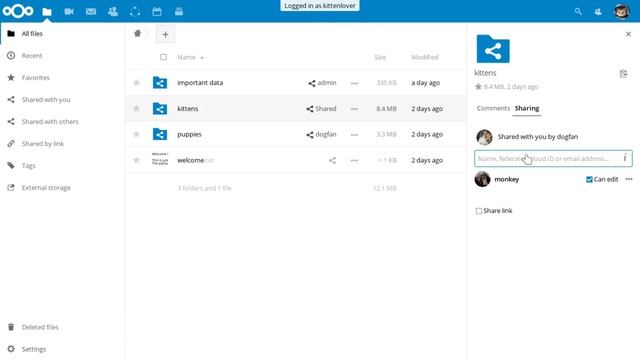Viewport: 640px width, 360px height.
Task: Switch to the Comments tab
Action: [493, 108]
